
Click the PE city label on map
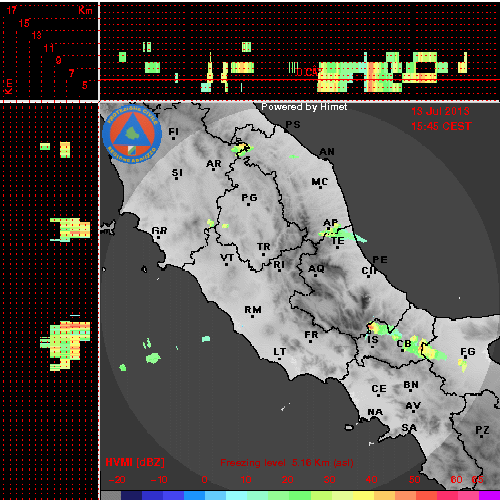tap(380, 259)
